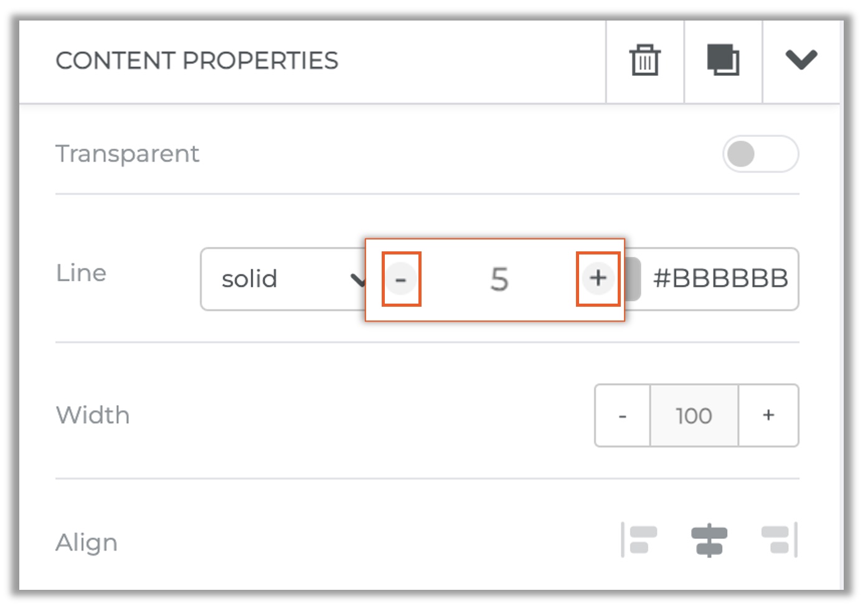
Task: Increase Width with the plus button
Action: [768, 415]
